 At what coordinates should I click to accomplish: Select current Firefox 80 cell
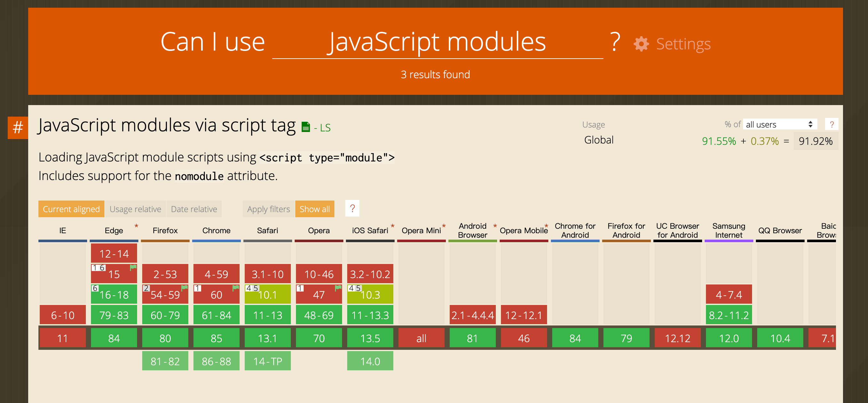coord(165,338)
